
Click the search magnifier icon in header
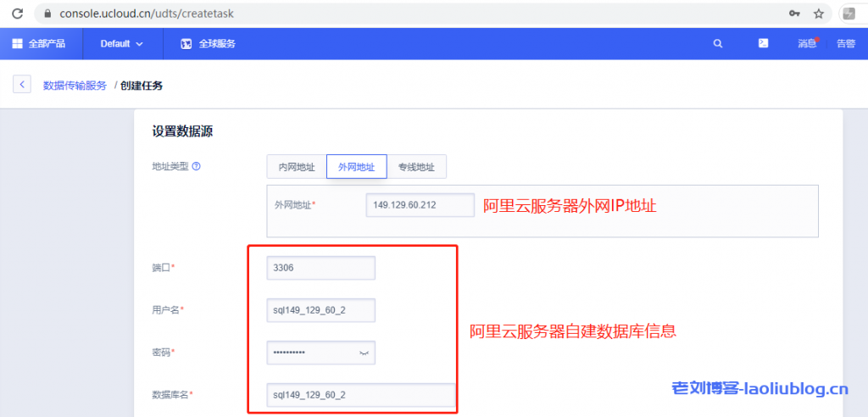coord(718,43)
